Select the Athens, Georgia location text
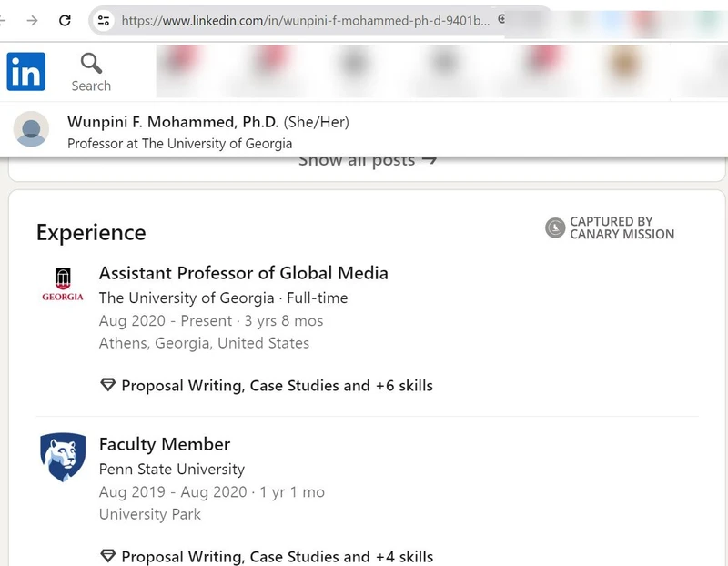This screenshot has height=566, width=728. pyautogui.click(x=203, y=343)
